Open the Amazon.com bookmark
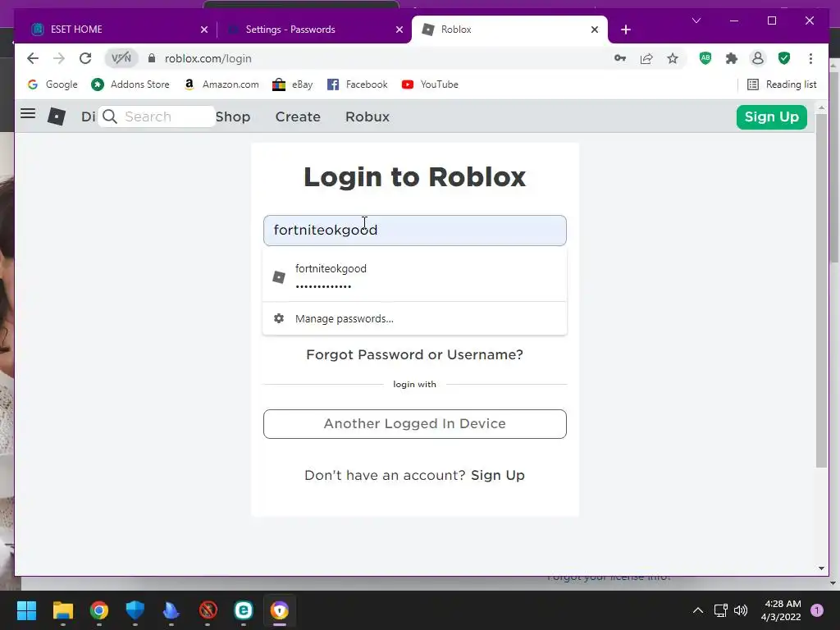840x630 pixels. click(x=221, y=84)
